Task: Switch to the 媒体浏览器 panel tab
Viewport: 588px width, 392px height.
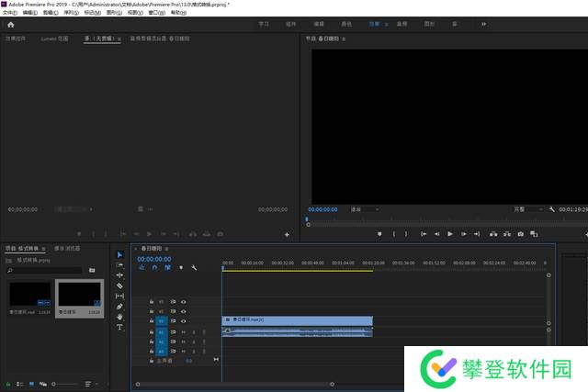Action: pos(67,248)
